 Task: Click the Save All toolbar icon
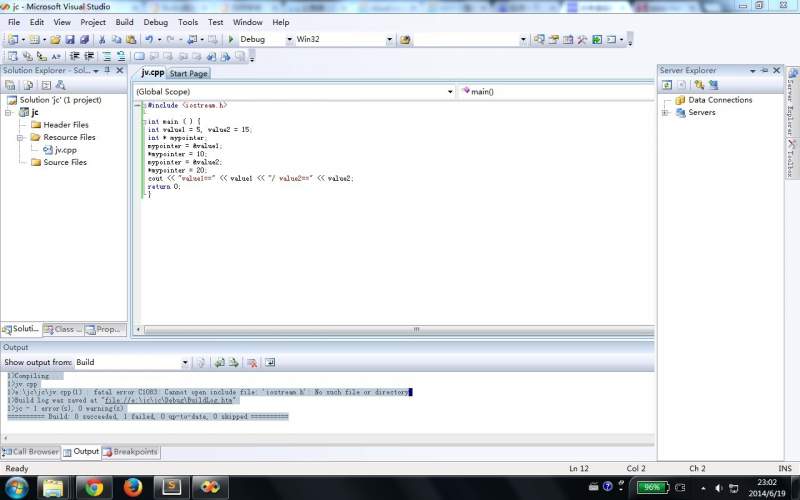[x=85, y=39]
